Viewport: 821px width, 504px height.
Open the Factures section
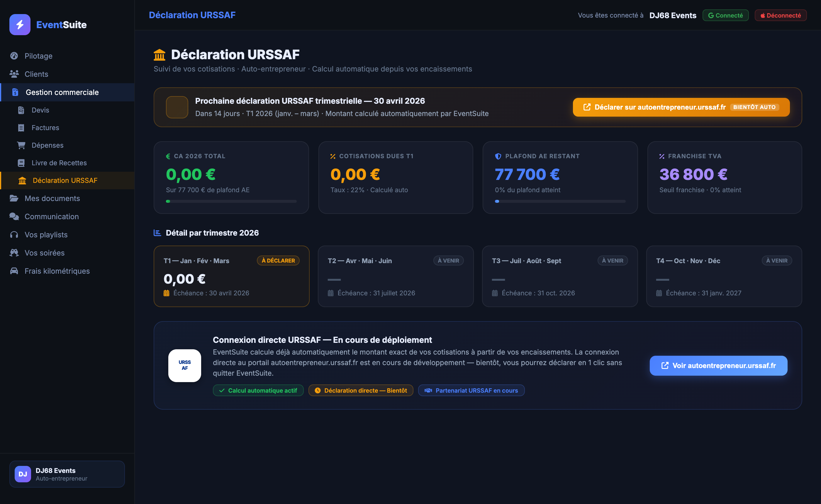pyautogui.click(x=45, y=127)
